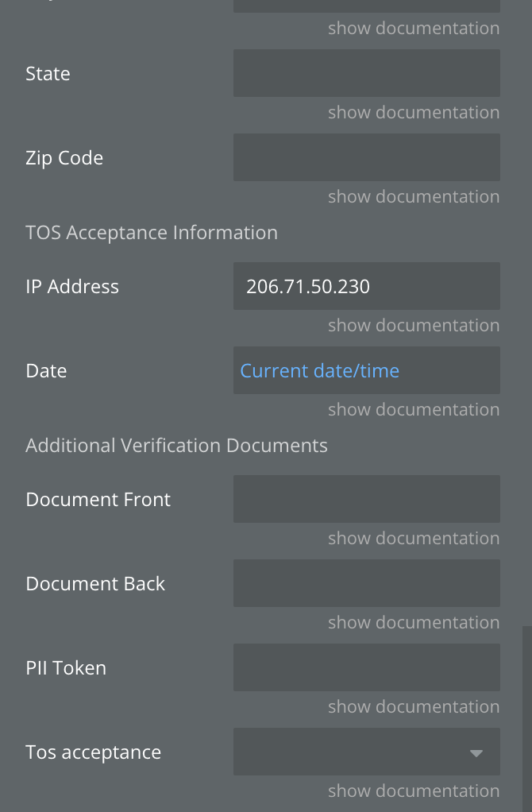Show documentation under PII Token field
The height and width of the screenshot is (812, 532).
414,707
